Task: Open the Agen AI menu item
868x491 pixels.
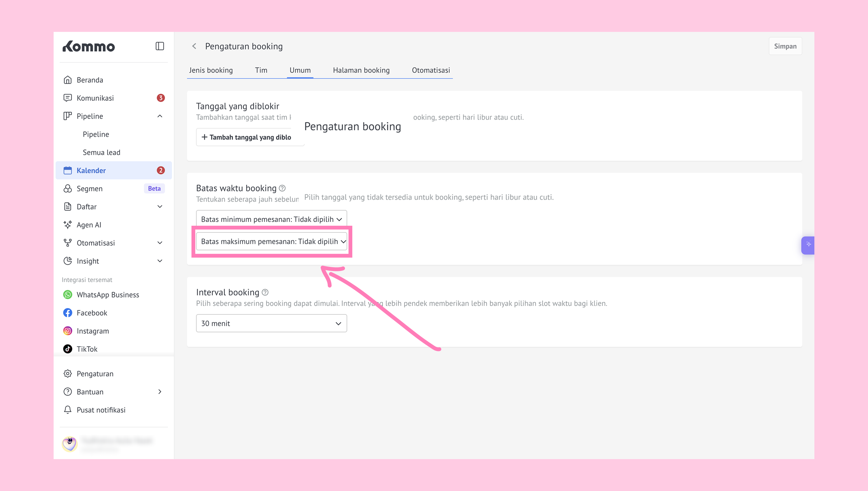Action: click(114, 225)
